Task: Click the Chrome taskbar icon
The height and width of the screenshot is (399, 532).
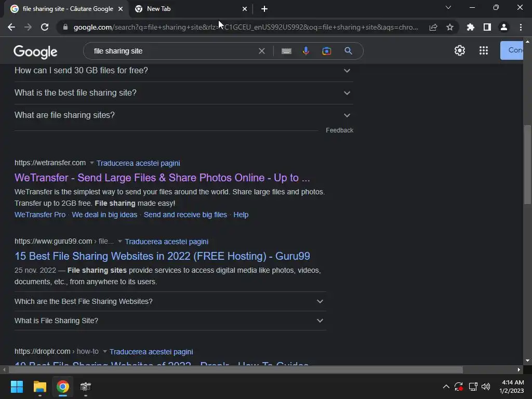Action: tap(63, 387)
